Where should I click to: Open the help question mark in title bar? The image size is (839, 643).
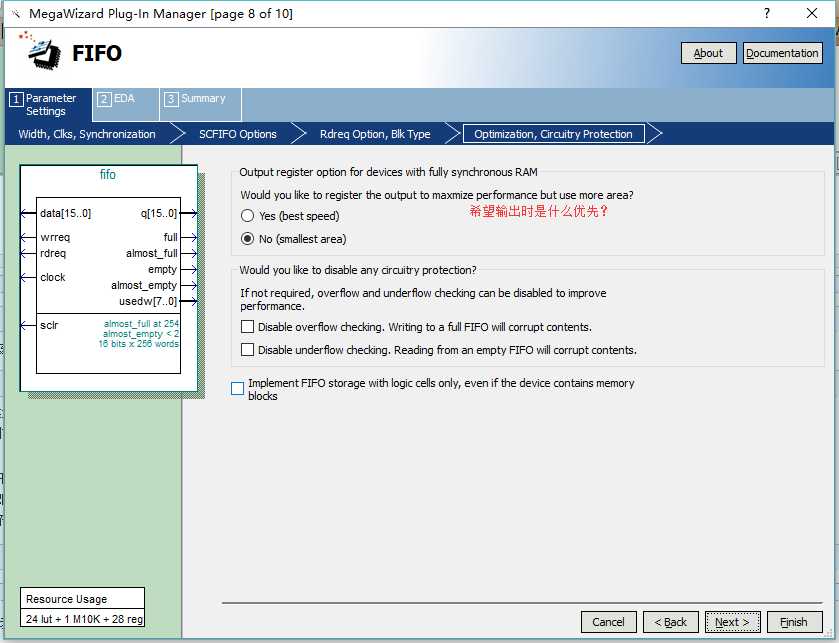click(x=767, y=13)
